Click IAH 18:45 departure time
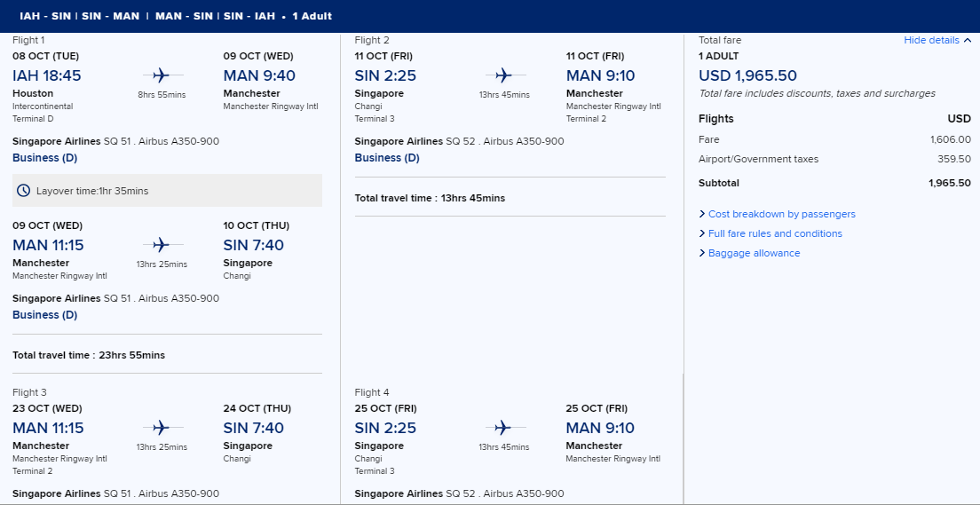Image resolution: width=980 pixels, height=505 pixels. pyautogui.click(x=47, y=75)
